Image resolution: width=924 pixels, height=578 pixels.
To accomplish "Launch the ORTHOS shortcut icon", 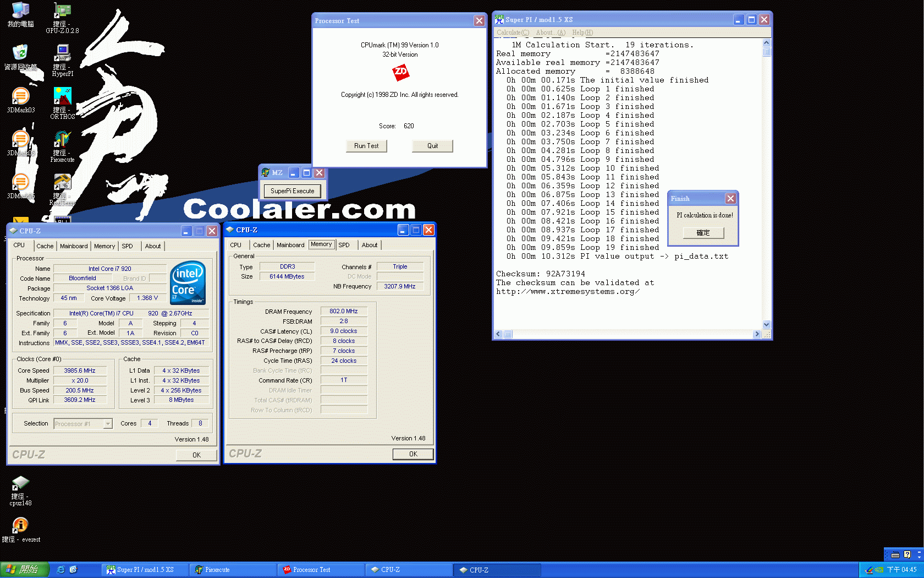I will point(62,103).
